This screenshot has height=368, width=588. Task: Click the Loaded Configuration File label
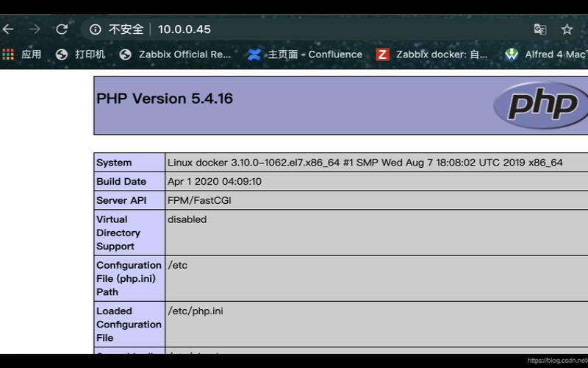pyautogui.click(x=129, y=325)
